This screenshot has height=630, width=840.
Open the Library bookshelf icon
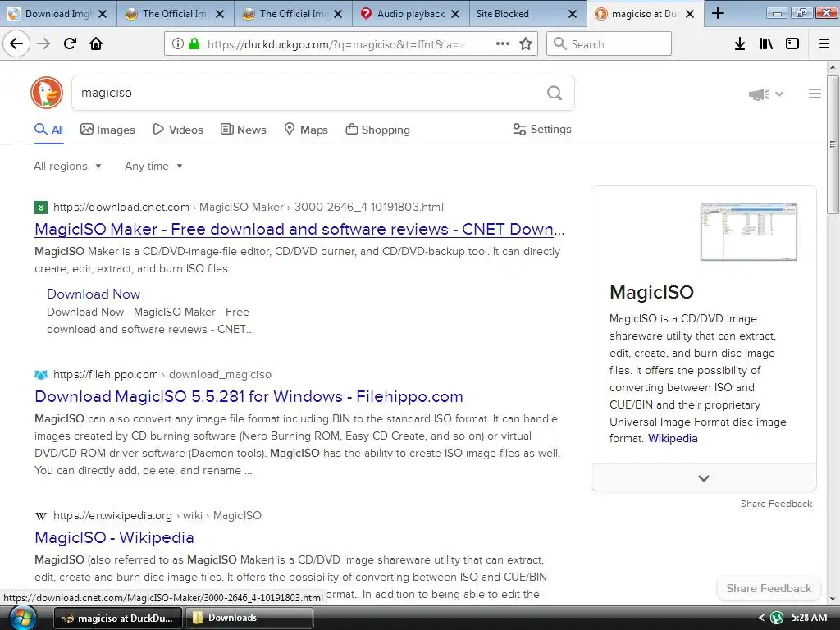(x=766, y=43)
